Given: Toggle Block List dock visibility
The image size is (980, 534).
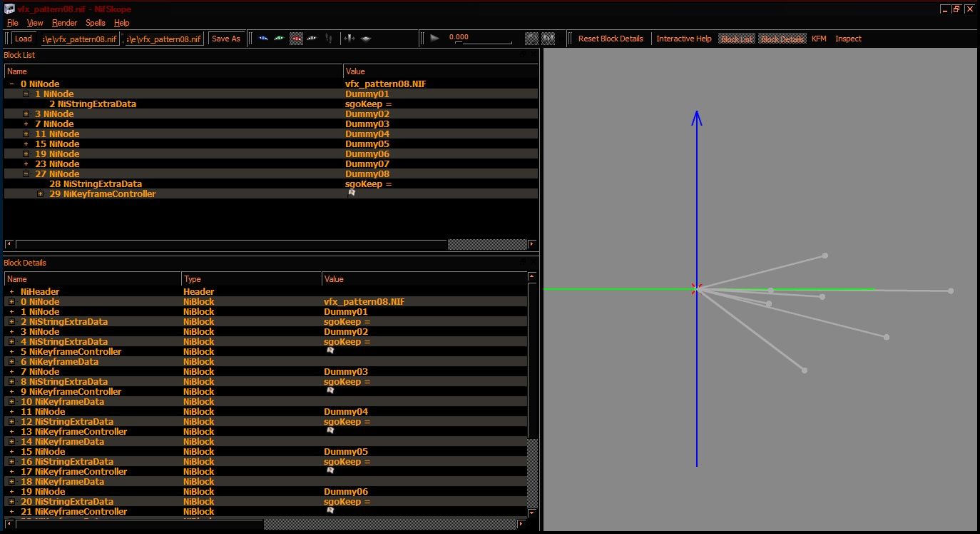Looking at the screenshot, I should (736, 39).
